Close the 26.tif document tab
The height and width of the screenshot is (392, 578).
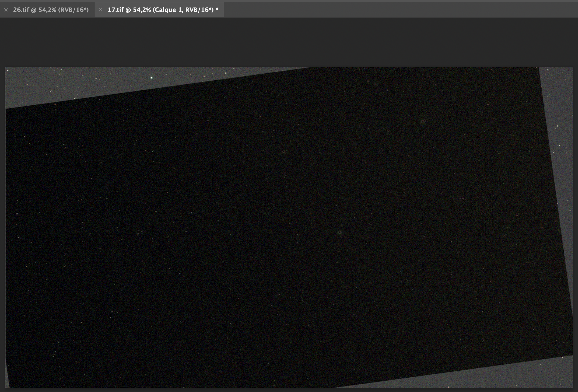(6, 10)
